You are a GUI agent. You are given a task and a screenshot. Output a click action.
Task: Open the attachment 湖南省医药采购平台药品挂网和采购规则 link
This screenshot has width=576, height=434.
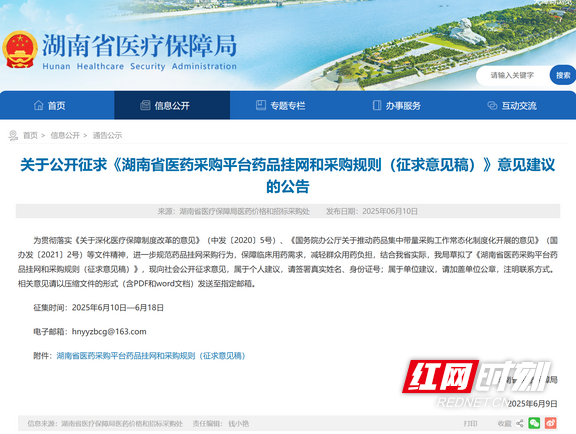tap(151, 356)
